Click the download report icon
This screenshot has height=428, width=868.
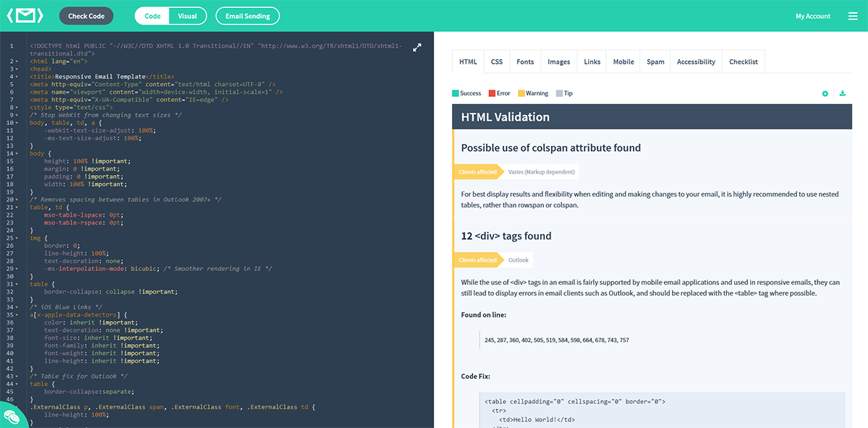[x=842, y=93]
